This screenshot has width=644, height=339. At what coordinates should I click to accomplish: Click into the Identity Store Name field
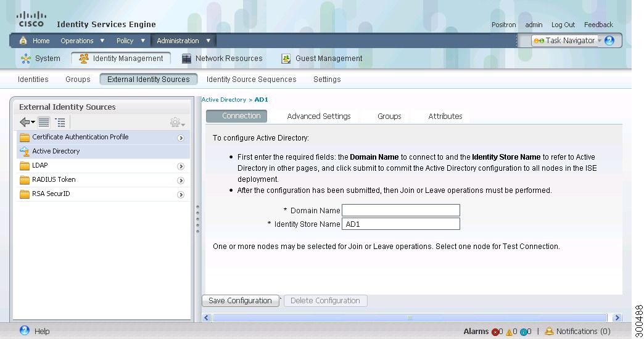coord(401,224)
